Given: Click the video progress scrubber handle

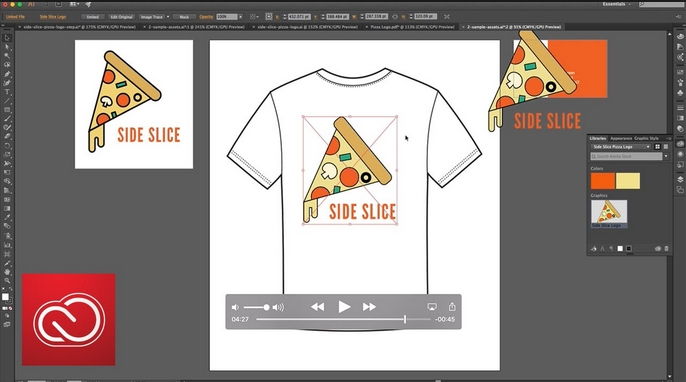Looking at the screenshot, I should click(405, 319).
